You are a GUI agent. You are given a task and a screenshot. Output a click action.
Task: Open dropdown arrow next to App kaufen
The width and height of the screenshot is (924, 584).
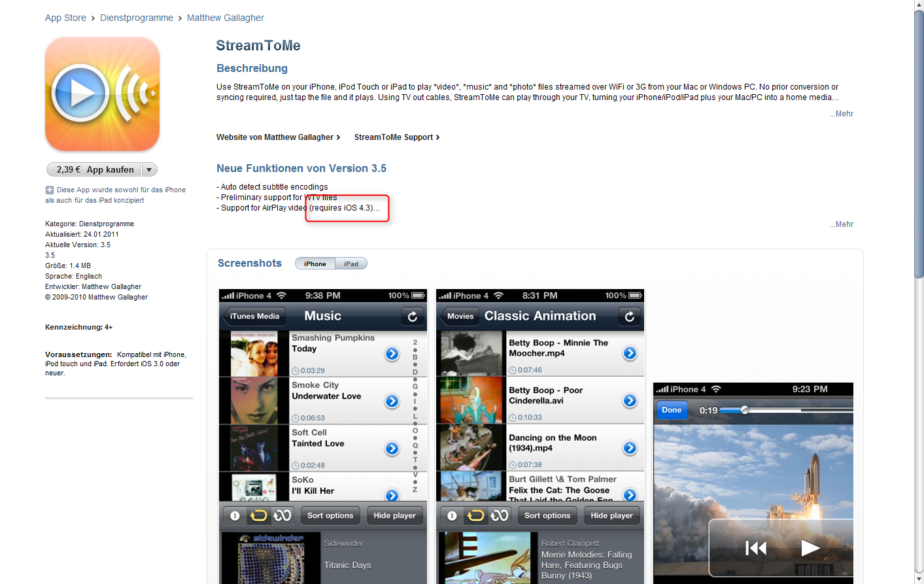(149, 169)
